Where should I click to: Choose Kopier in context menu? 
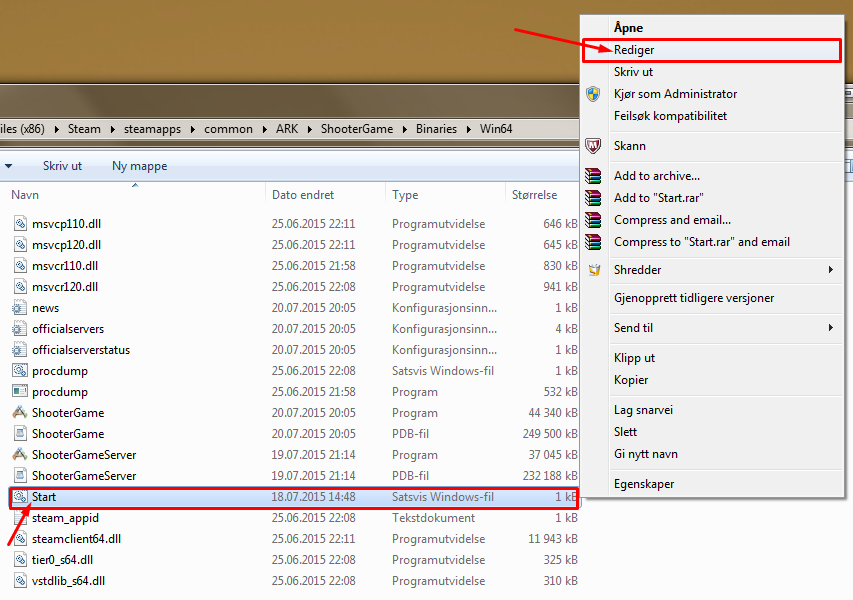631,380
